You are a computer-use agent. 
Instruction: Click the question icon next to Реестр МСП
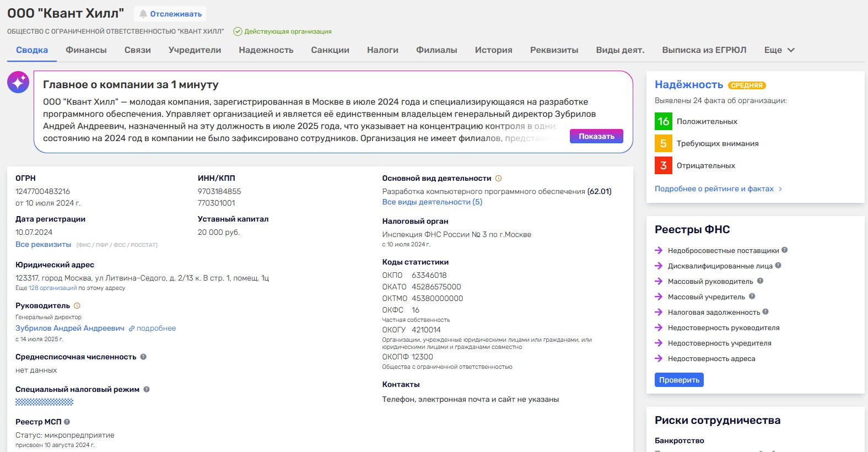tap(67, 422)
